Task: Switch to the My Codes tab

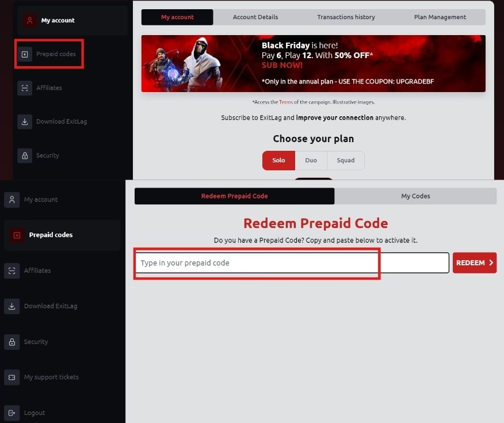Action: (x=415, y=196)
